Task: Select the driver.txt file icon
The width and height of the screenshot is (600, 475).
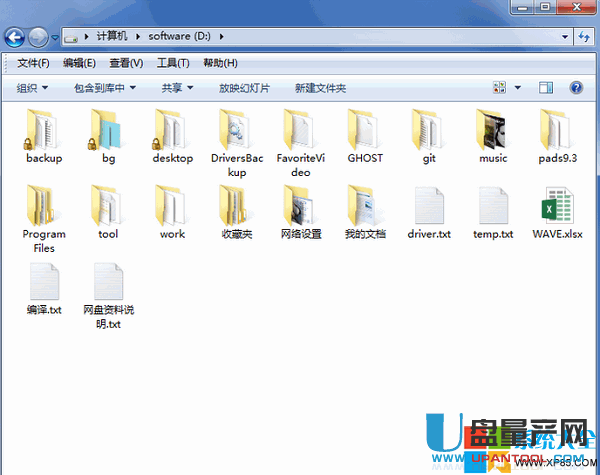Action: pyautogui.click(x=429, y=206)
